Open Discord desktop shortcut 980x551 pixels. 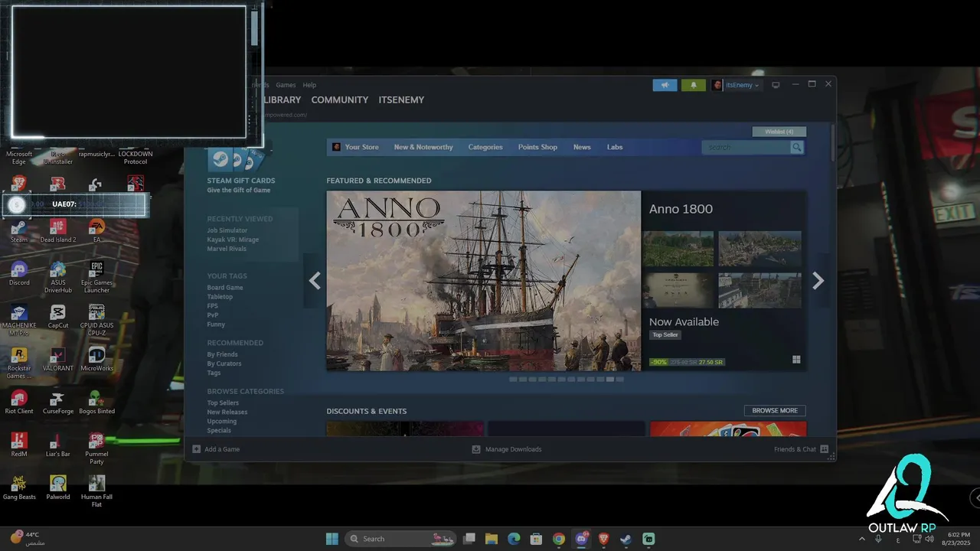[19, 273]
